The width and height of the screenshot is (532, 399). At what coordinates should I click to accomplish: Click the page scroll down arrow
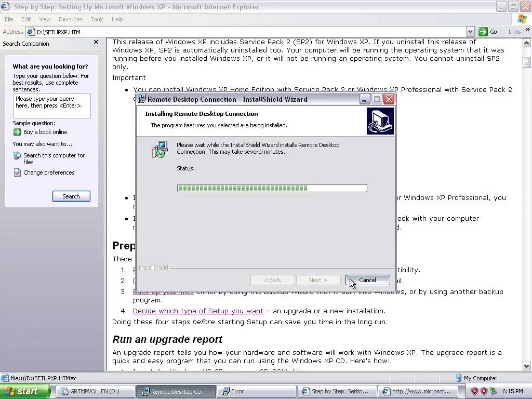[527, 366]
